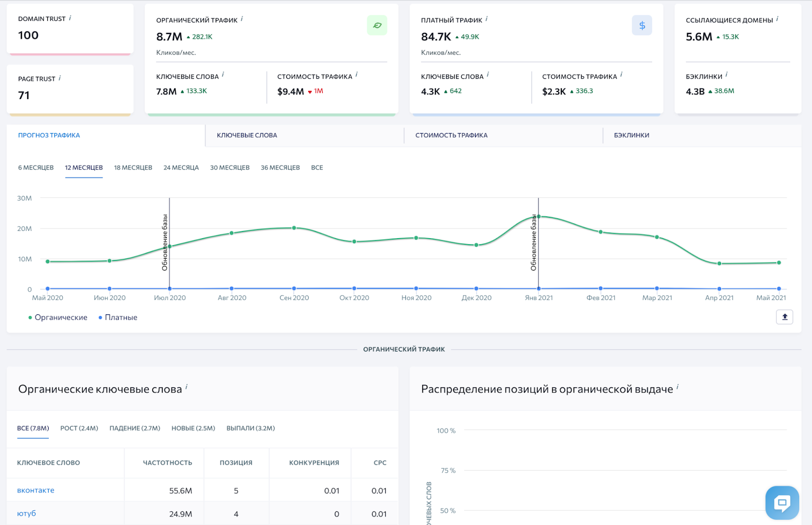
Task: Filter keywords by Рост (2.4M)
Action: tap(79, 429)
